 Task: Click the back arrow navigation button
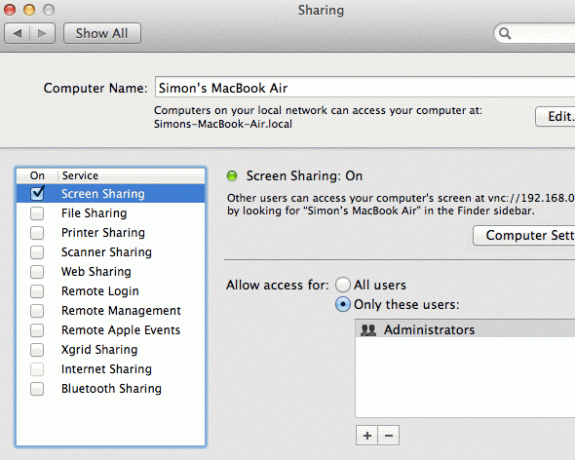click(17, 33)
